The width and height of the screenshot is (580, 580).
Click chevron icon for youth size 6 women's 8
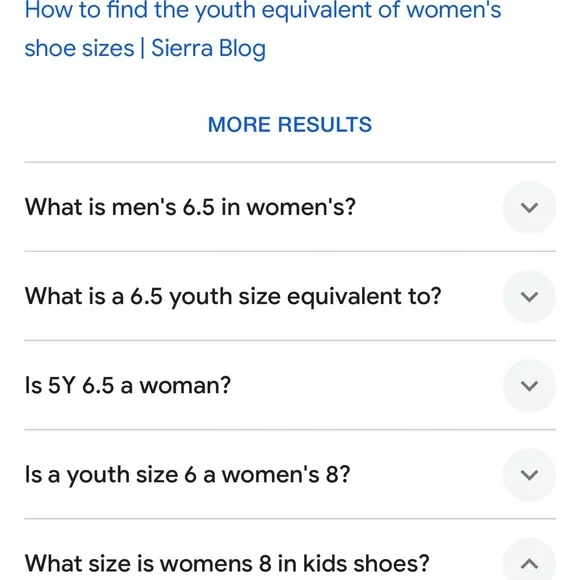coord(529,475)
